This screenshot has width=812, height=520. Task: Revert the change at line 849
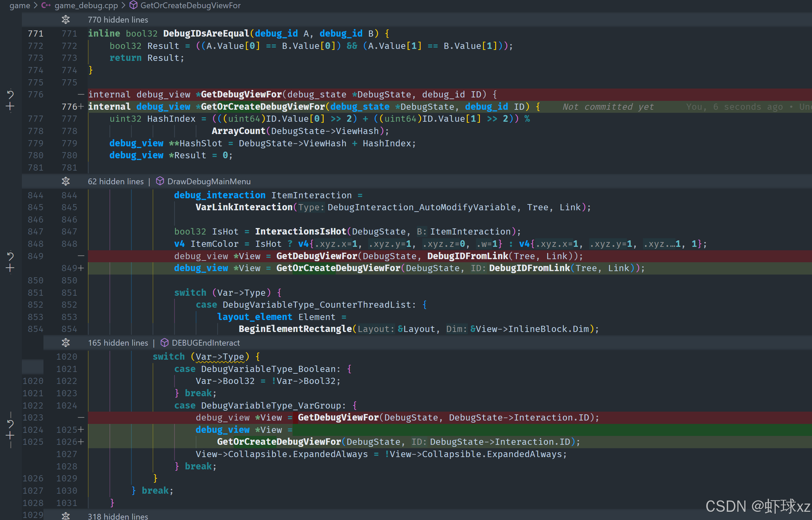(x=10, y=256)
